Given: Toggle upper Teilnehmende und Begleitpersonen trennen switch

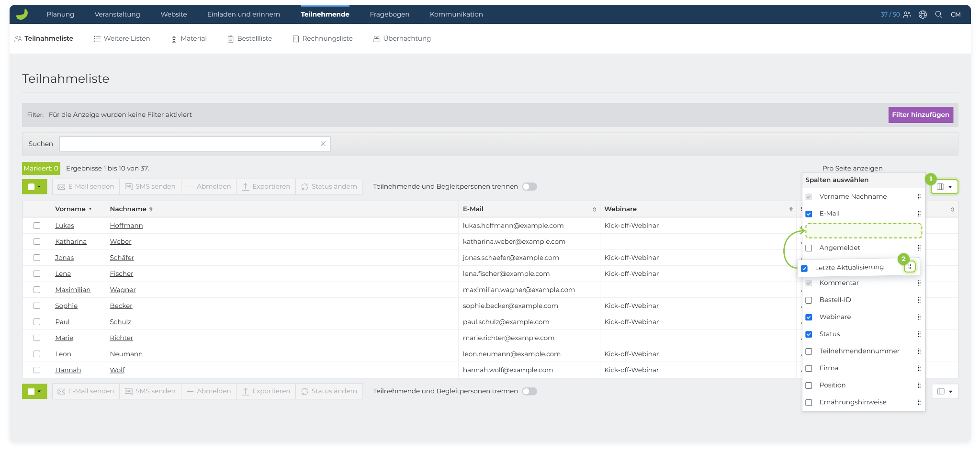Looking at the screenshot, I should coord(529,187).
